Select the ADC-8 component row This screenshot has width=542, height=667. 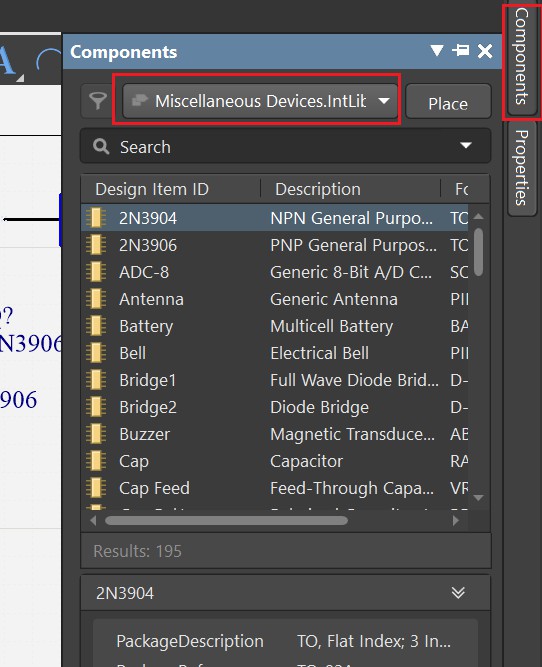(275, 272)
